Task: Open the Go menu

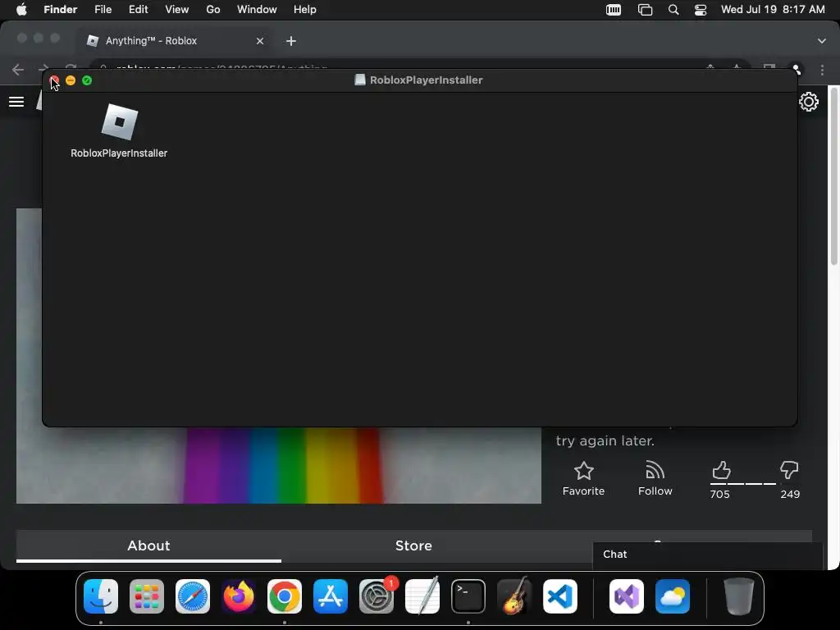Action: pyautogui.click(x=213, y=10)
